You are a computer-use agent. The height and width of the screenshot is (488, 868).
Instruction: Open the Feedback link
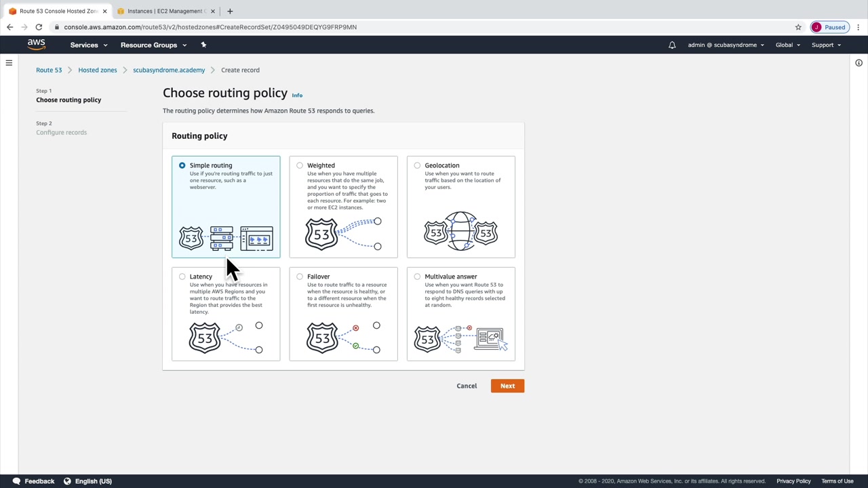pos(39,481)
